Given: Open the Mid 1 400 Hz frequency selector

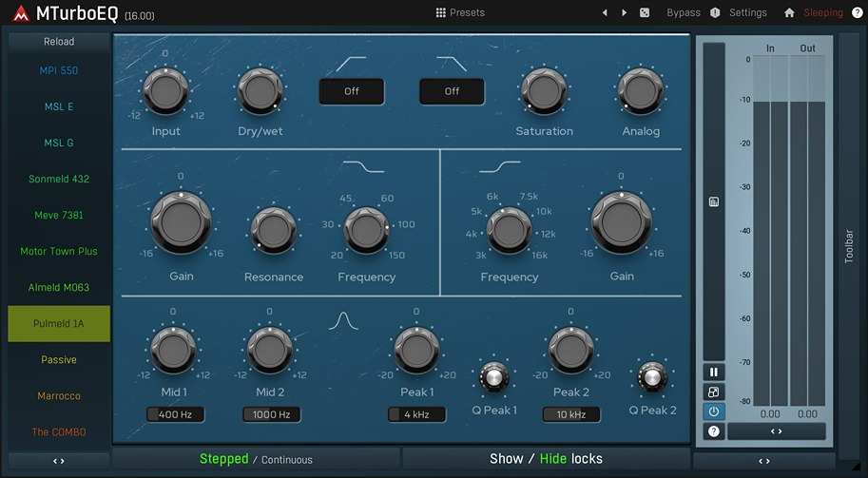Looking at the screenshot, I should [x=175, y=414].
